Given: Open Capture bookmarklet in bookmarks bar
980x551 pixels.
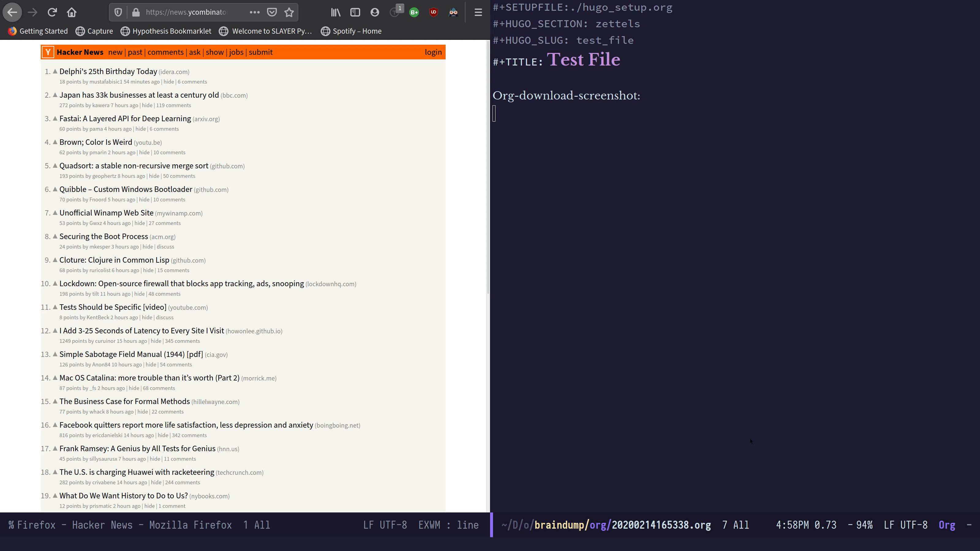Looking at the screenshot, I should (94, 31).
